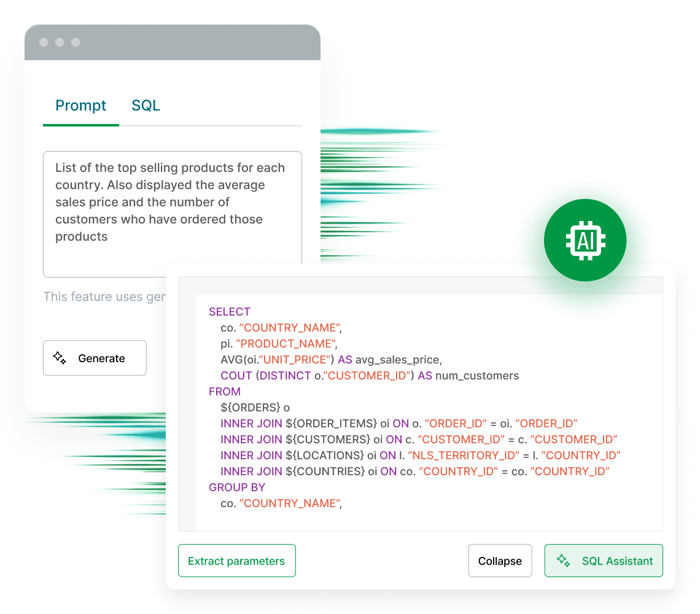
Task: Open the SQL Assistant
Action: [604, 561]
